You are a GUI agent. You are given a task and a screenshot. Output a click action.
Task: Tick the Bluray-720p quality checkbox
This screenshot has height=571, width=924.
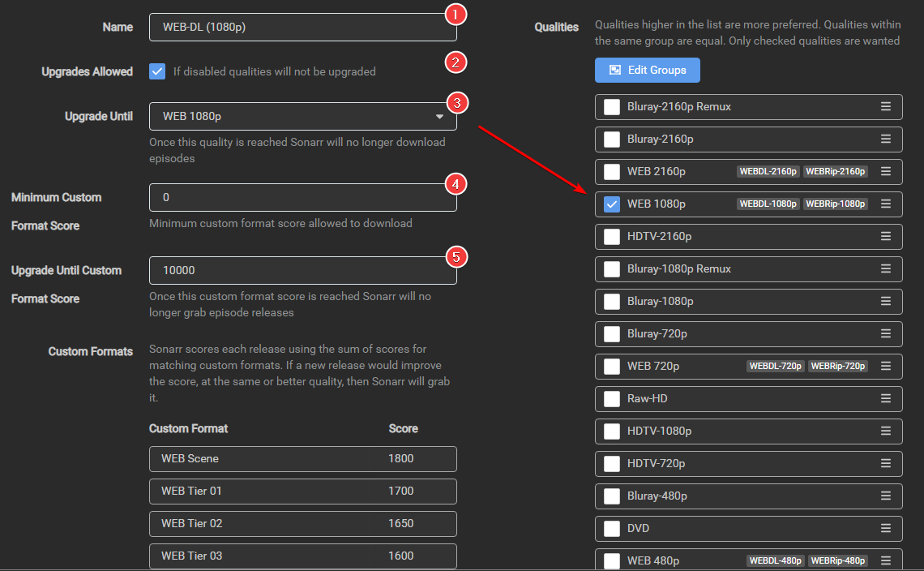pyautogui.click(x=612, y=334)
